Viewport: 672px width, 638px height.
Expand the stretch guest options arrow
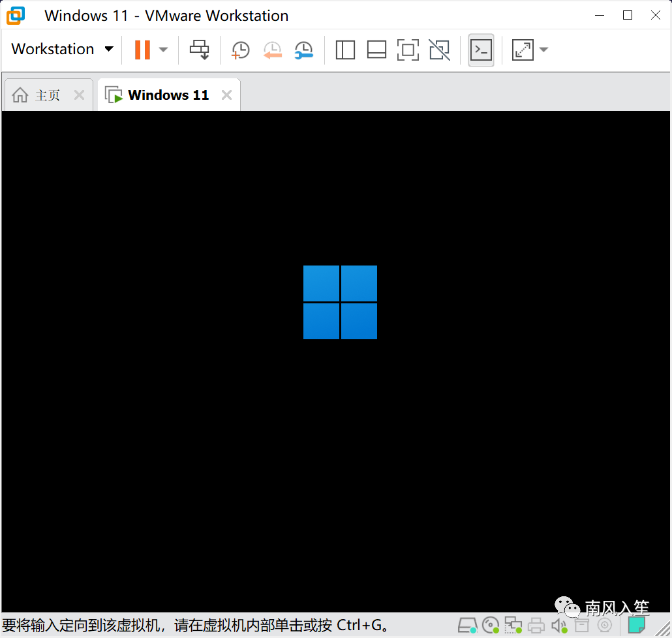pos(543,50)
